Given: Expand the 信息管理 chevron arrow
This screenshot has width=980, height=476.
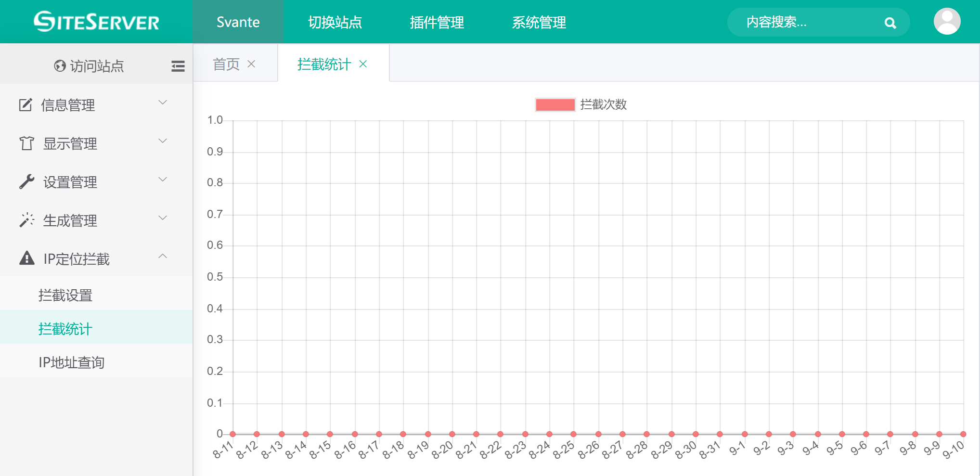Looking at the screenshot, I should (x=163, y=103).
